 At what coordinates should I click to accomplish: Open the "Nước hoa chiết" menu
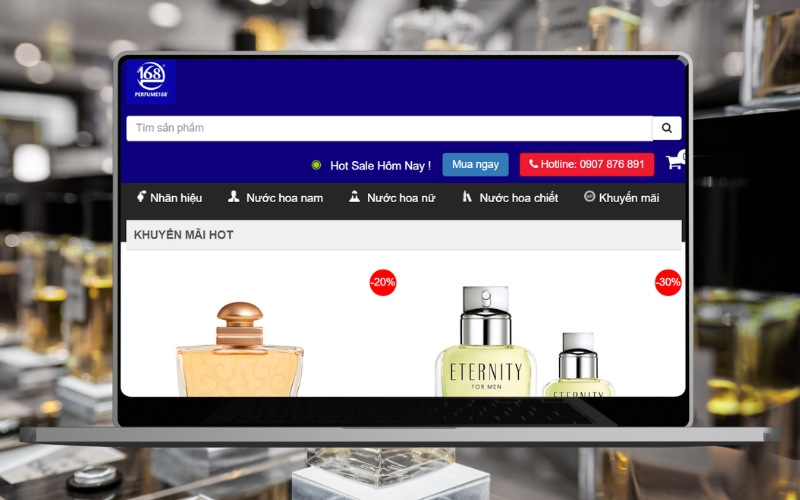510,197
